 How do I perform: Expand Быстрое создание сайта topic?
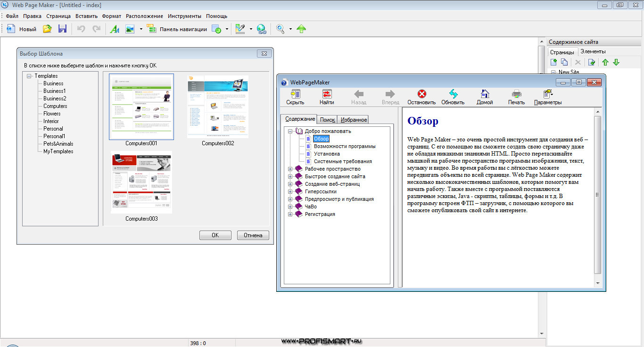(x=290, y=176)
